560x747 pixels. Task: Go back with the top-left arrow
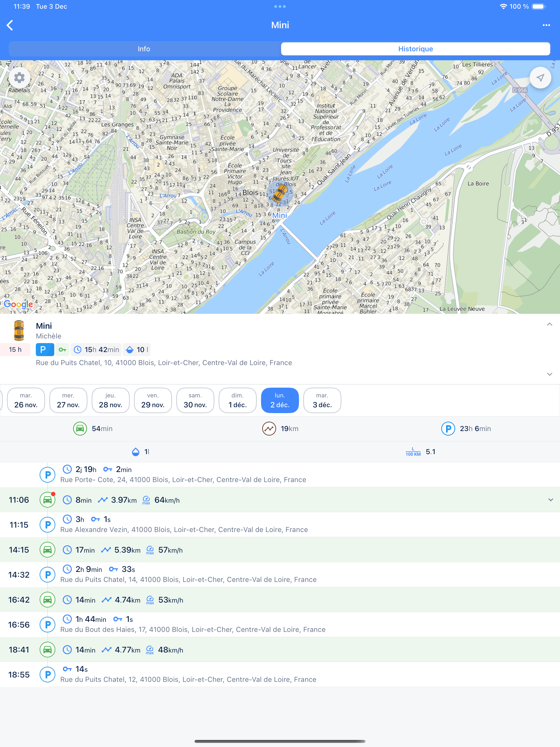coord(10,25)
